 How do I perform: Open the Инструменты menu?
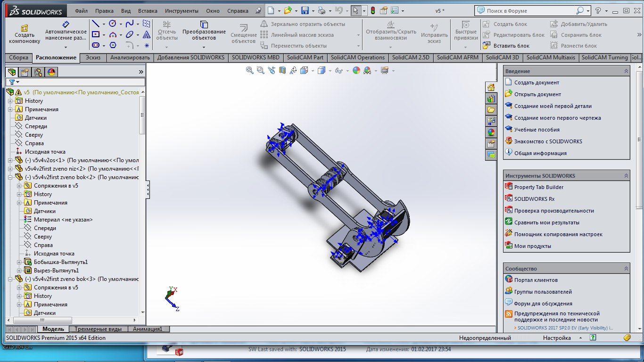[182, 11]
